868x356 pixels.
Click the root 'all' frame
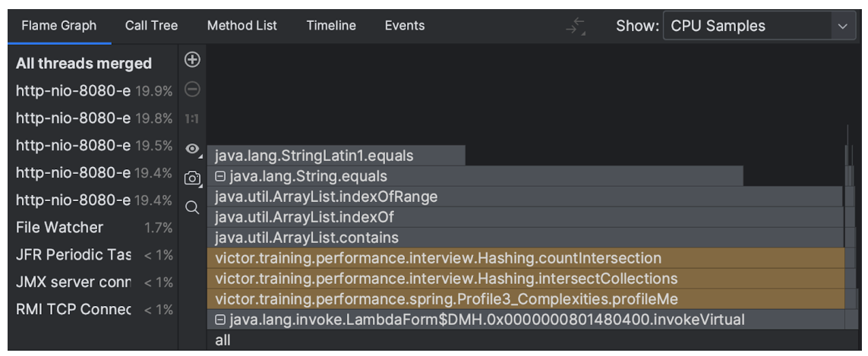223,341
